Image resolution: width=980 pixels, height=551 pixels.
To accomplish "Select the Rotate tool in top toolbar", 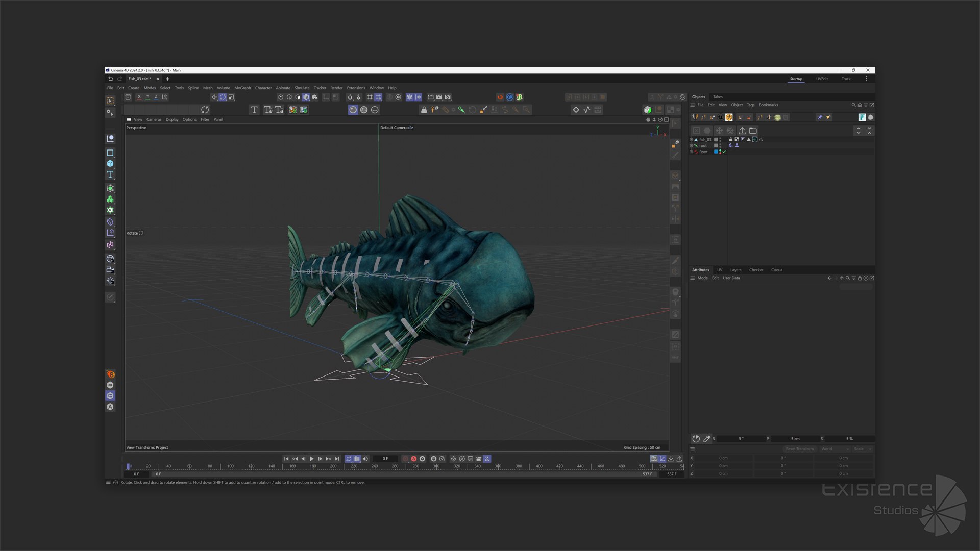I will pos(223,97).
